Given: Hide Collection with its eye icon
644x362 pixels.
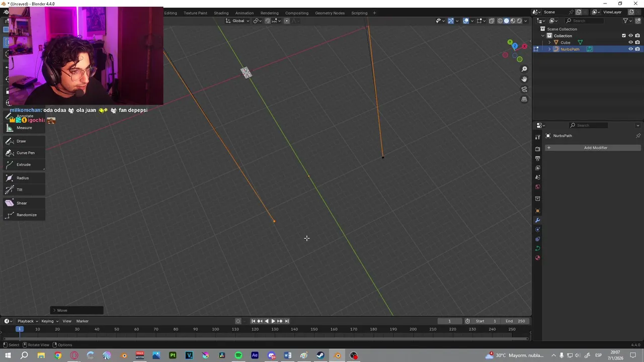Looking at the screenshot, I should tap(630, 36).
